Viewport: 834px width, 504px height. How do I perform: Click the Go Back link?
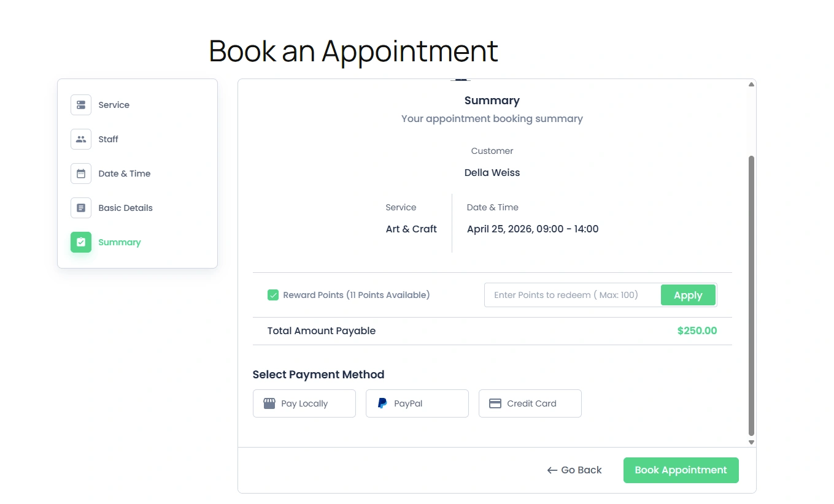point(574,470)
